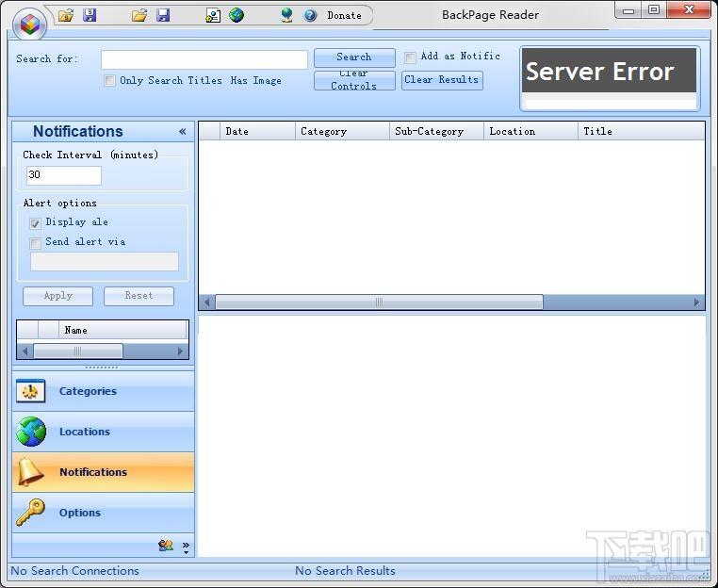
Task: Click the Clear Controls button
Action: [x=354, y=80]
